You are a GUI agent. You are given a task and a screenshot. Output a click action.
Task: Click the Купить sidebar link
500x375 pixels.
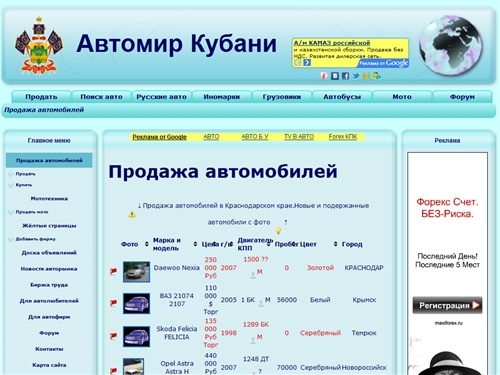click(x=24, y=185)
